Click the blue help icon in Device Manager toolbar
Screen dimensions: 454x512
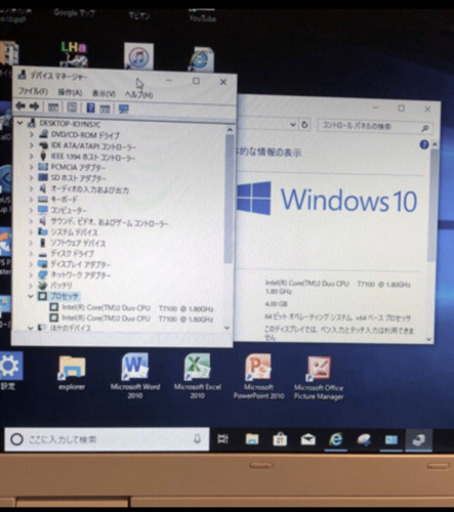click(x=90, y=108)
